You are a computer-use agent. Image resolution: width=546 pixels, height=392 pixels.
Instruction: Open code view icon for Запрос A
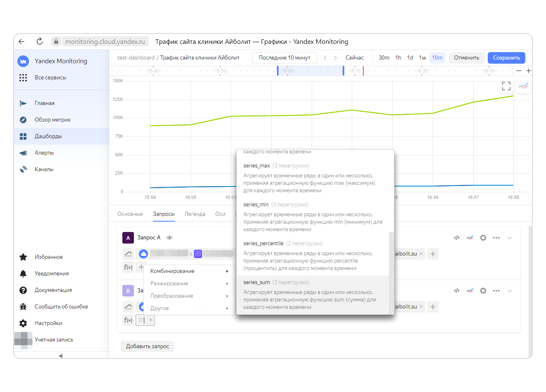[457, 238]
